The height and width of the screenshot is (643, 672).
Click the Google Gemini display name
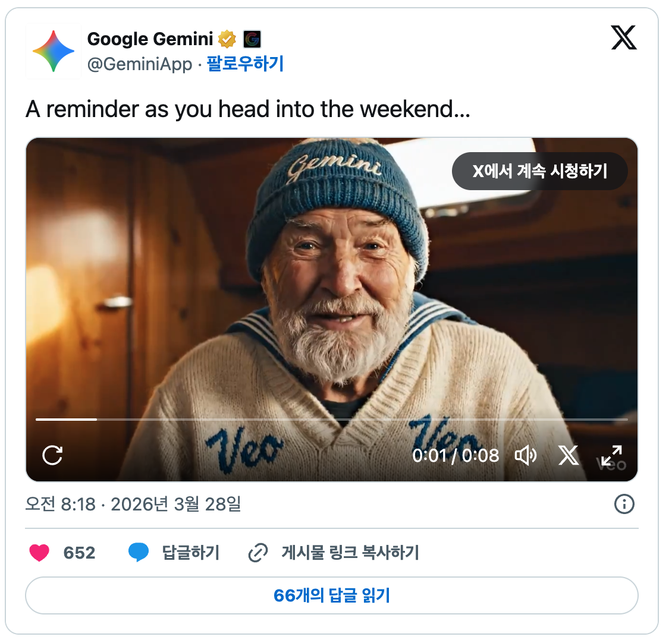(150, 39)
